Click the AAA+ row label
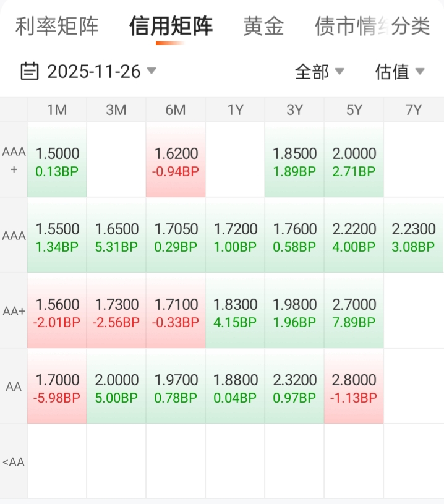This screenshot has width=444, height=504. coord(14,160)
